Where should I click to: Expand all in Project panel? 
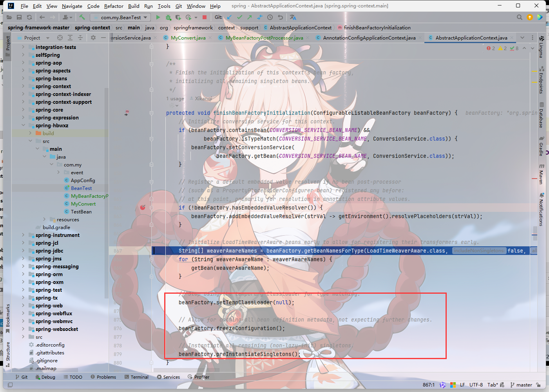click(70, 38)
